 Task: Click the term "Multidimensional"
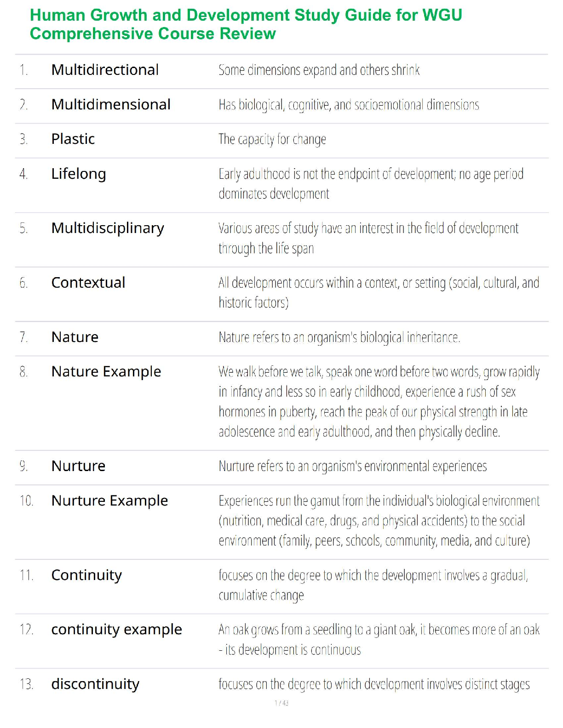click(x=111, y=105)
